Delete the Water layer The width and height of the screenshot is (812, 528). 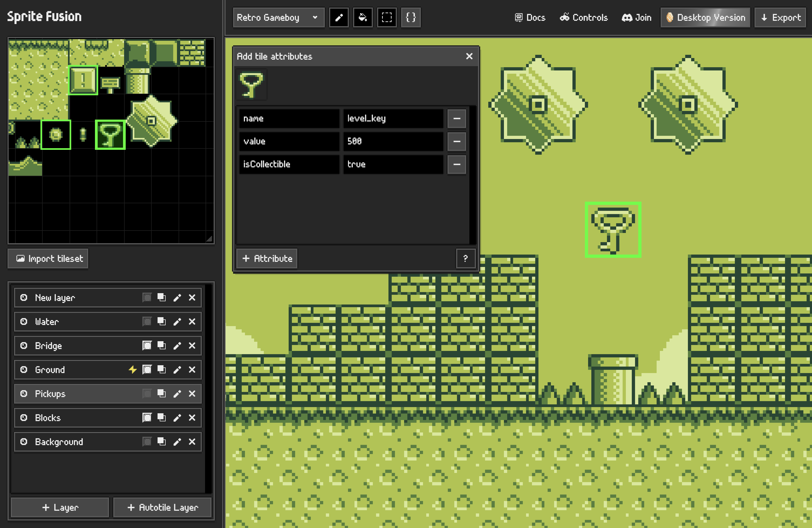pos(192,321)
